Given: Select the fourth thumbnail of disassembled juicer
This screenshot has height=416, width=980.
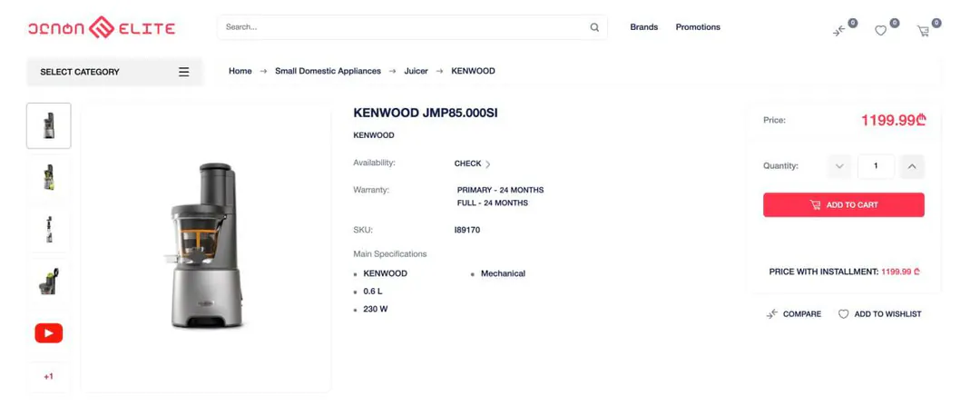Looking at the screenshot, I should coord(49,281).
